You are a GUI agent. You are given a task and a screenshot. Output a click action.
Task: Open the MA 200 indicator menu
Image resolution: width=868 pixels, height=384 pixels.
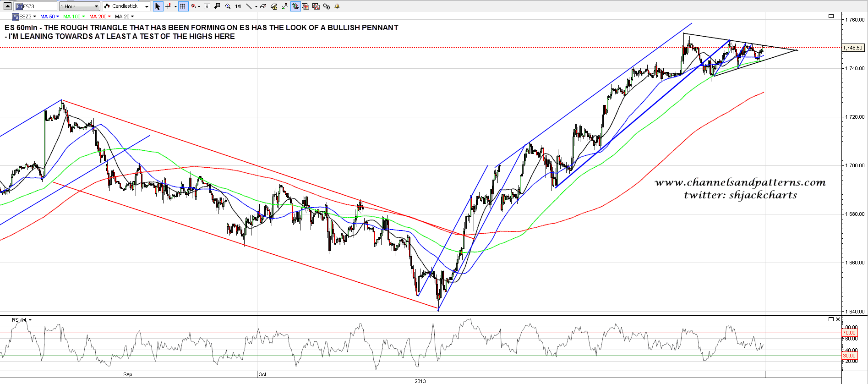[x=100, y=16]
